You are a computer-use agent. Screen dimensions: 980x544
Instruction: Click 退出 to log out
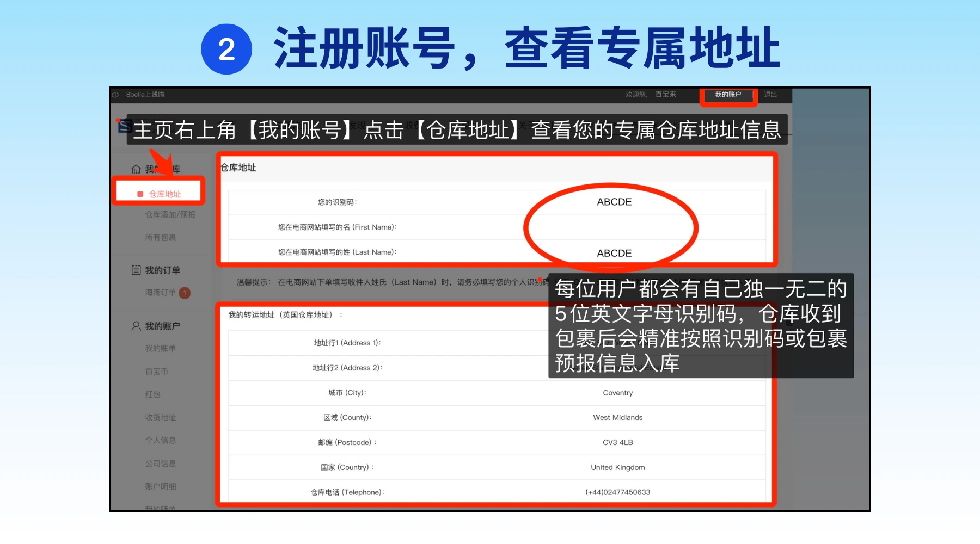[770, 95]
